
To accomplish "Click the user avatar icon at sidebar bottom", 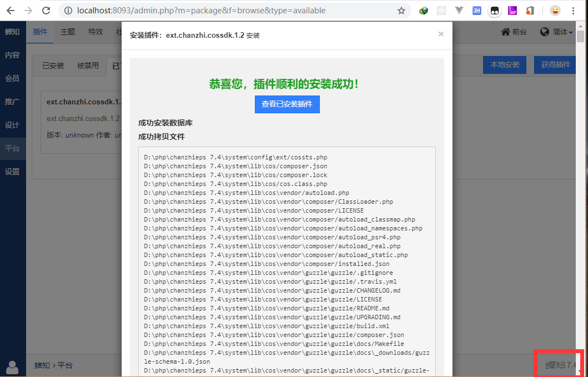I will (x=13, y=367).
